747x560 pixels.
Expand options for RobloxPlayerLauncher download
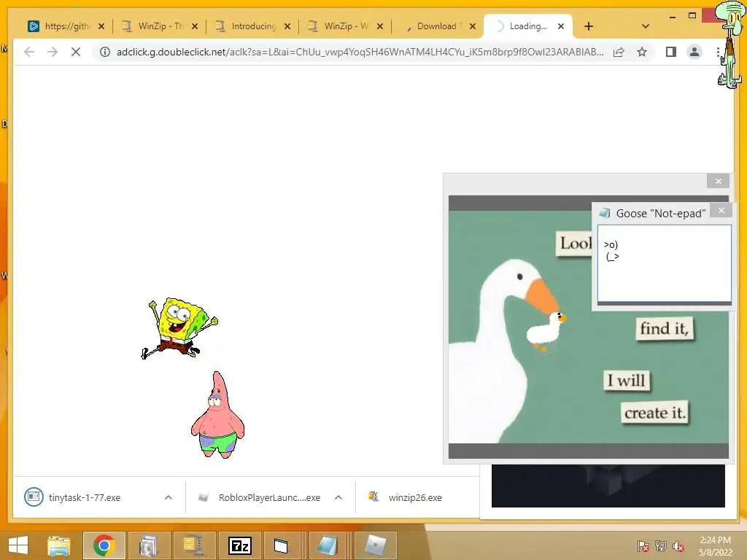point(338,497)
